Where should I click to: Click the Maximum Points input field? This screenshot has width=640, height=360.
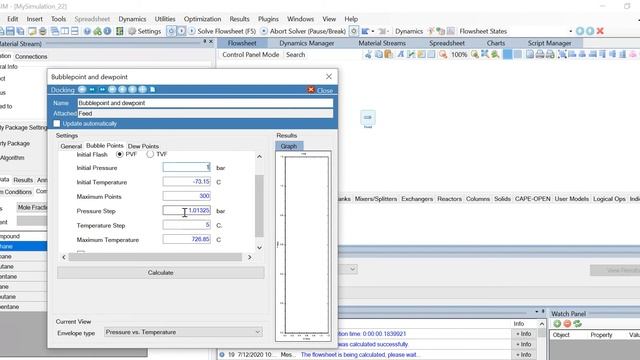(x=187, y=196)
